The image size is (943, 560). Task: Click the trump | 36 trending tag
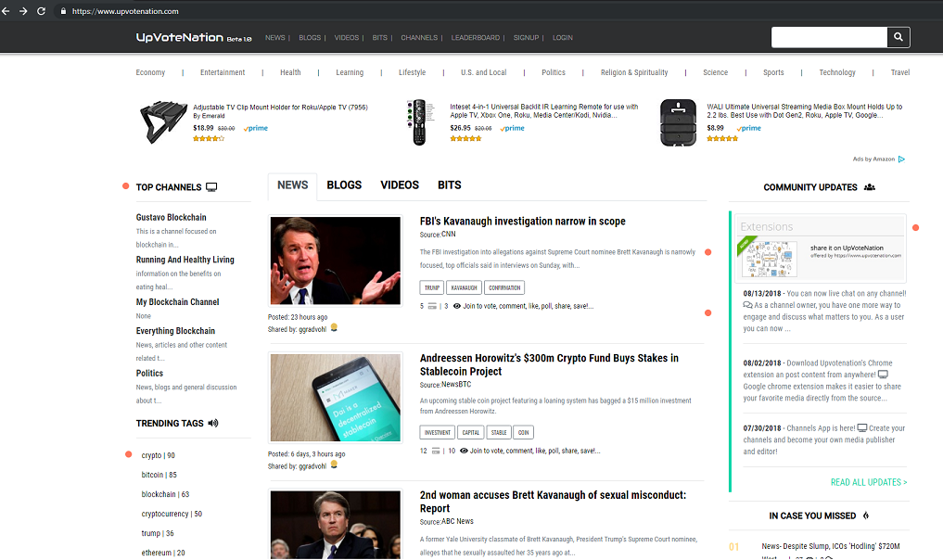(x=158, y=533)
